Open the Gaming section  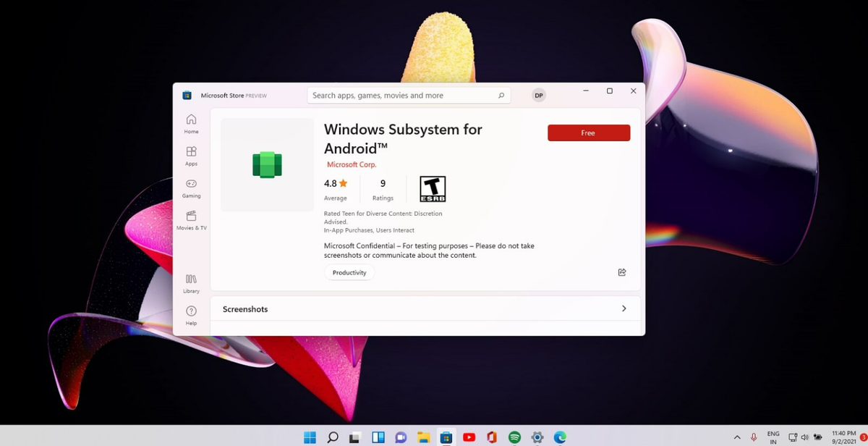191,188
